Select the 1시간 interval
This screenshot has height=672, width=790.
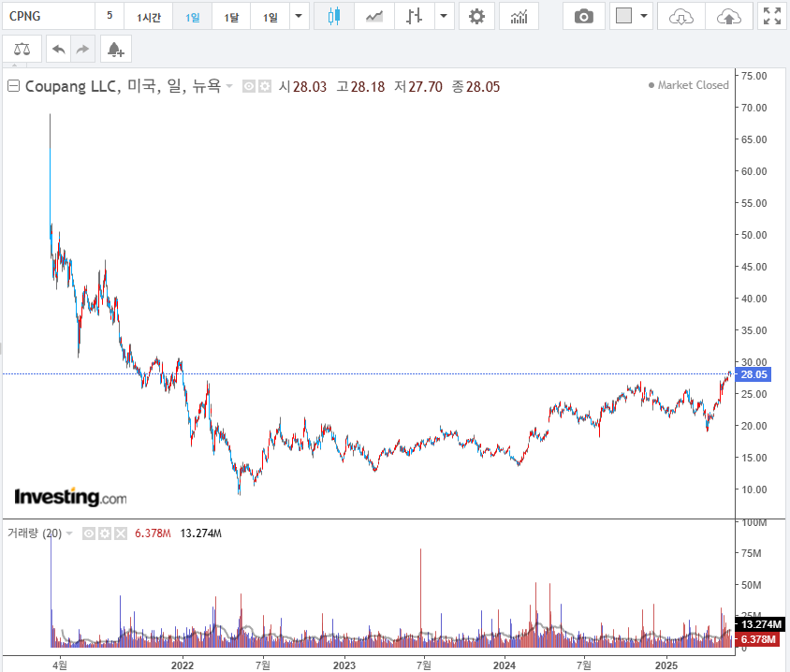(x=149, y=17)
